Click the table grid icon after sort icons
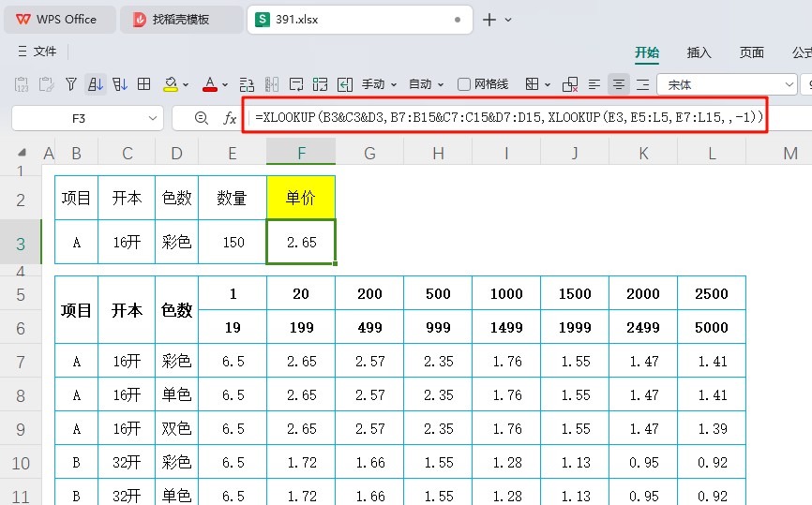Image resolution: width=812 pixels, height=505 pixels. tap(144, 84)
